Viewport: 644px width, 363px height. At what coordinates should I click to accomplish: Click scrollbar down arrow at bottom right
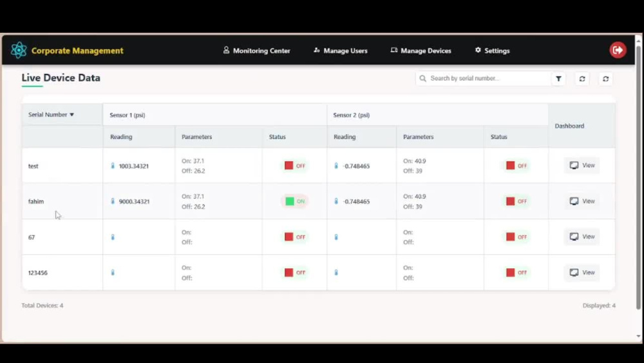point(638,337)
